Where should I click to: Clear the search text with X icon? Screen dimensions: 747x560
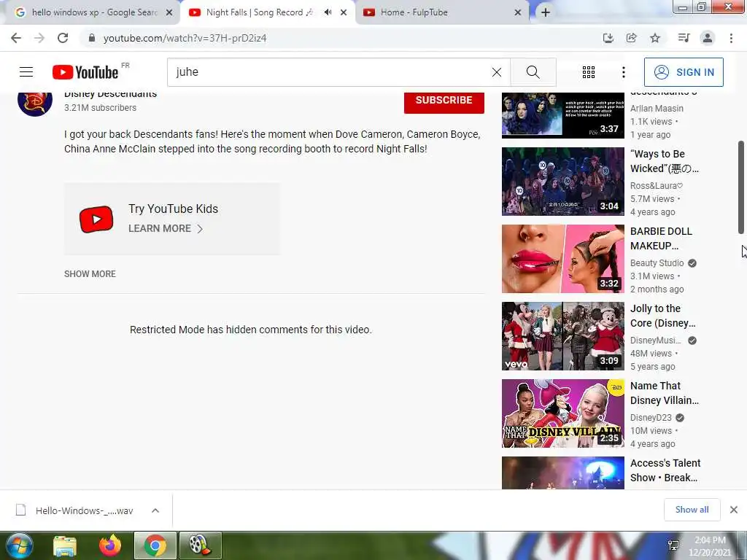pos(496,72)
